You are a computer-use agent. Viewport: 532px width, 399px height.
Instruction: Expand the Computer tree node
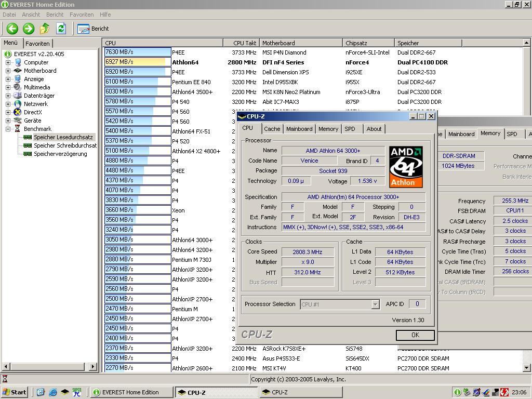click(8, 62)
